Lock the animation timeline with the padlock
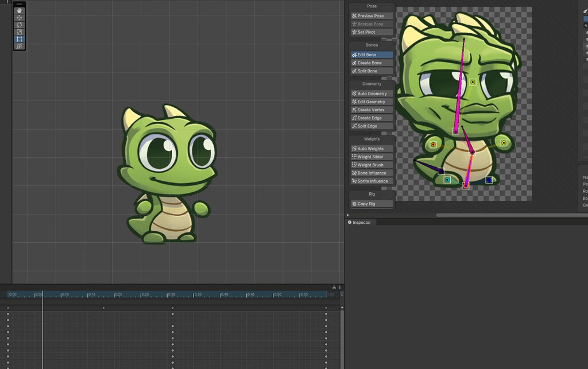The height and width of the screenshot is (369, 588). [334, 289]
